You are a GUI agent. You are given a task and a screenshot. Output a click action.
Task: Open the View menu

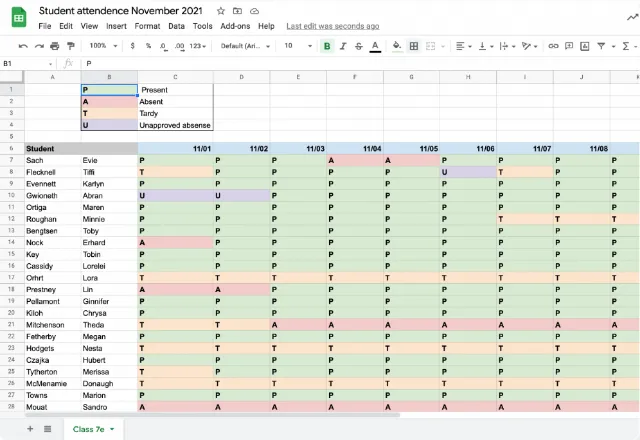[89, 26]
